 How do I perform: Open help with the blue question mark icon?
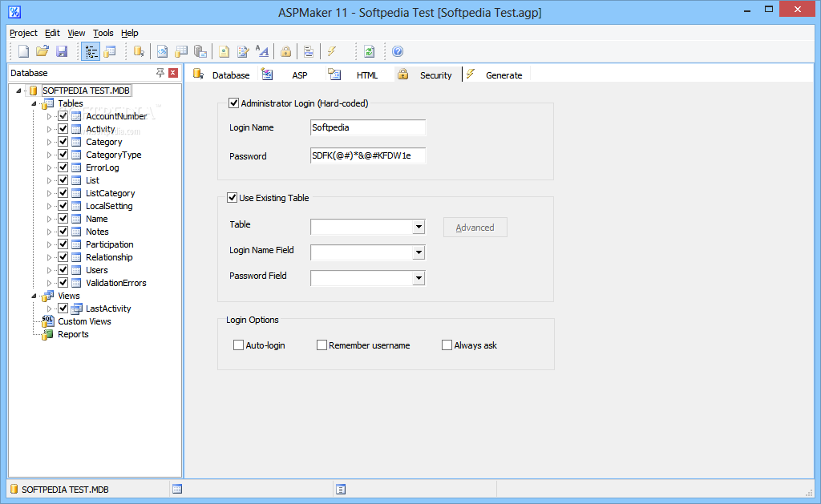point(398,51)
